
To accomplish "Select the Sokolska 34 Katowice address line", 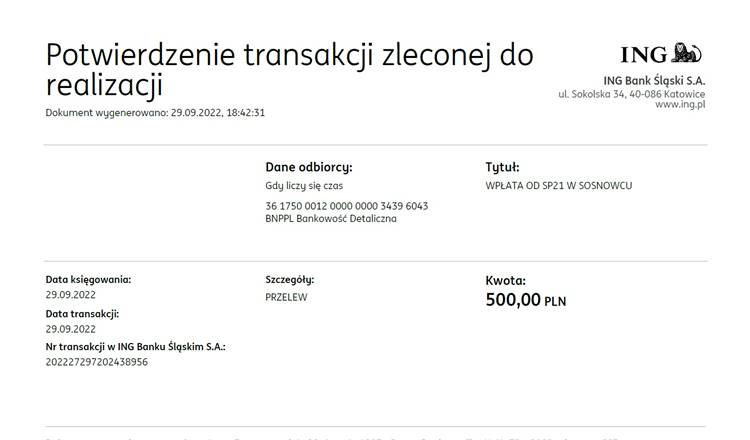I will point(631,94).
